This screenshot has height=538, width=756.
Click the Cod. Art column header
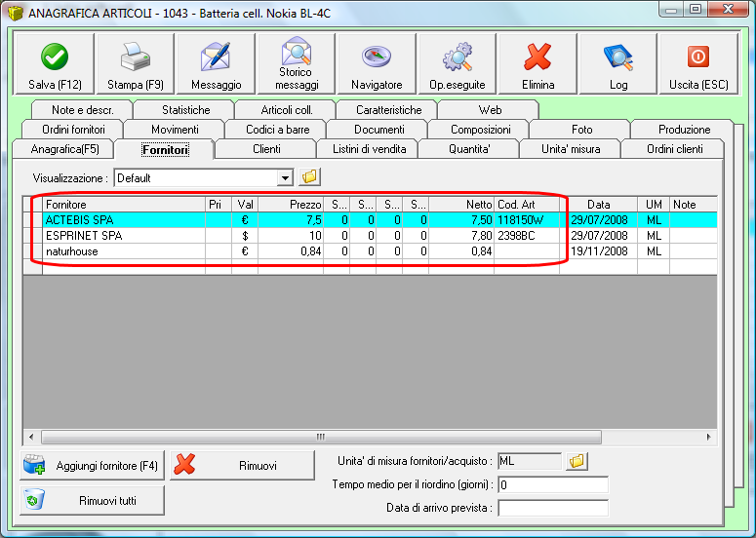click(527, 205)
